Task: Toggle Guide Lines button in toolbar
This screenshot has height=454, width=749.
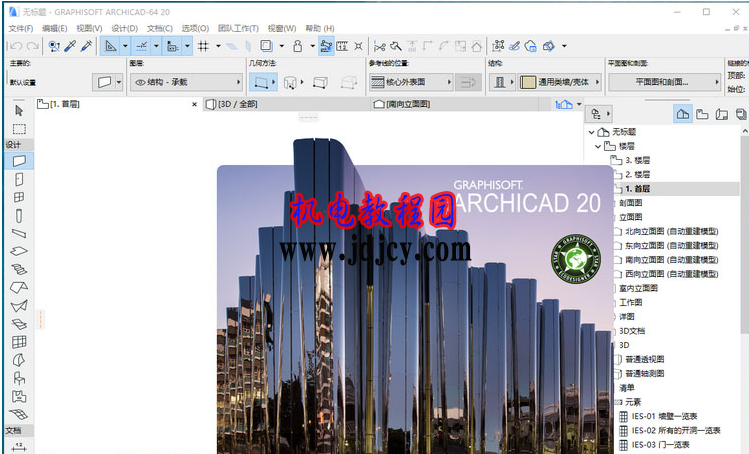Action: (111, 46)
